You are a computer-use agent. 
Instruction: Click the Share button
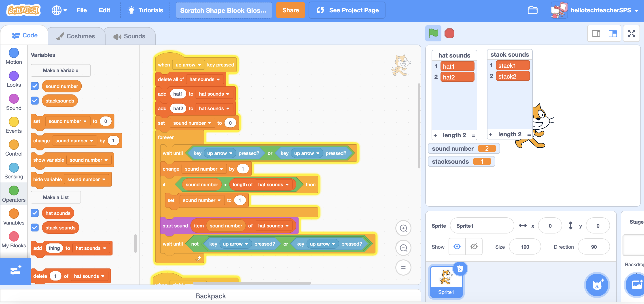pos(290,10)
